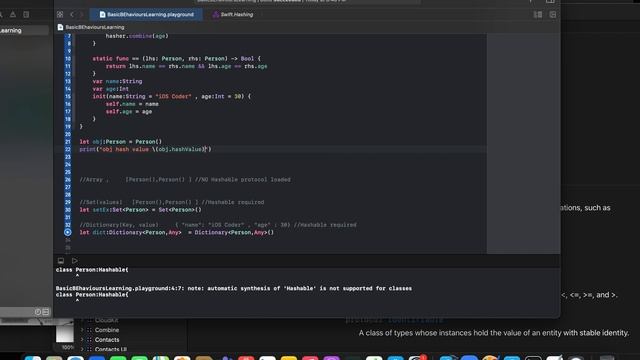Screen dimensions: 640x360
Task: Open the related items grid menu
Action: [x=60, y=14]
